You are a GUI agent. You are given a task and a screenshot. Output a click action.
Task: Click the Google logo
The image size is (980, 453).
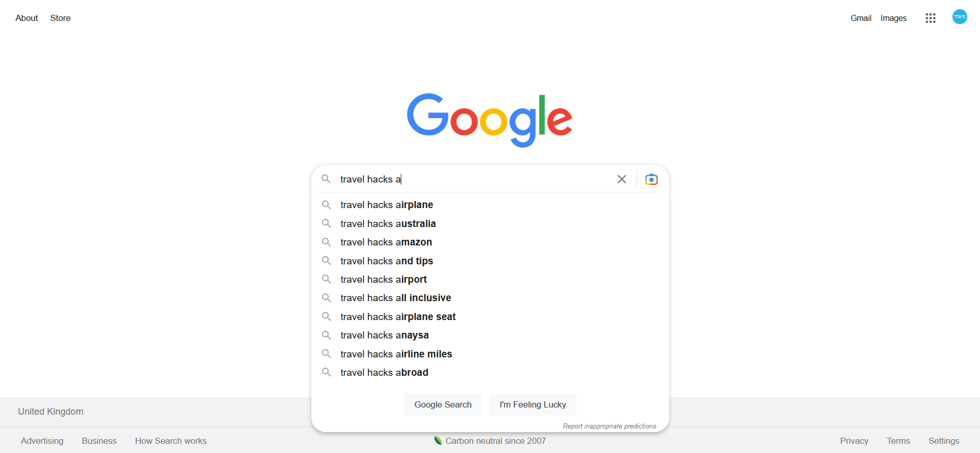(x=490, y=120)
